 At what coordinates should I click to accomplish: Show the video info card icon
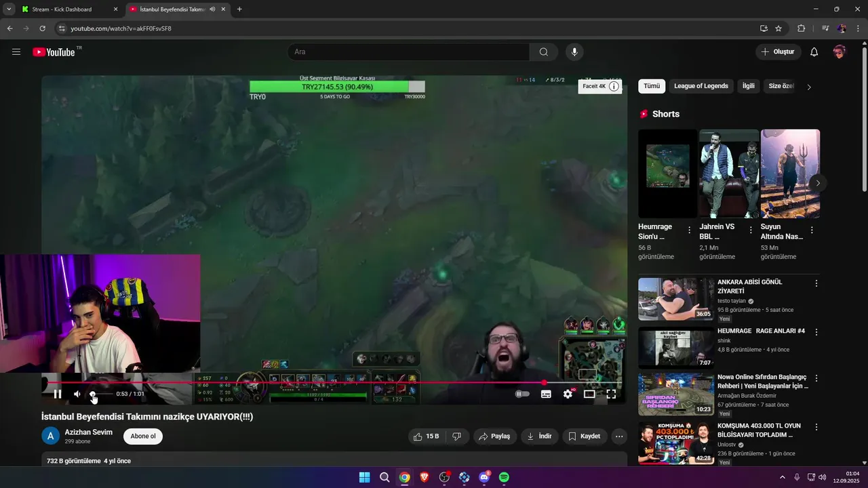614,86
